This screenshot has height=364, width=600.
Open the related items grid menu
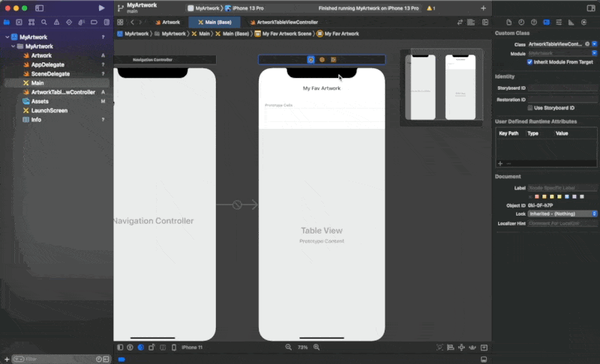point(120,22)
